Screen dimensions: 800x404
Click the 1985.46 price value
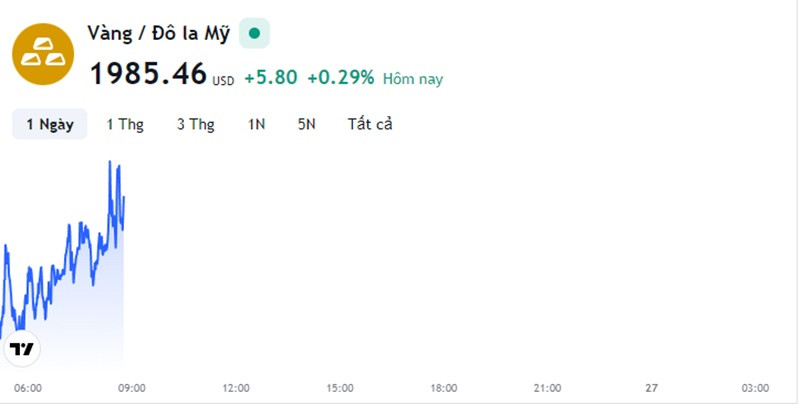[148, 73]
